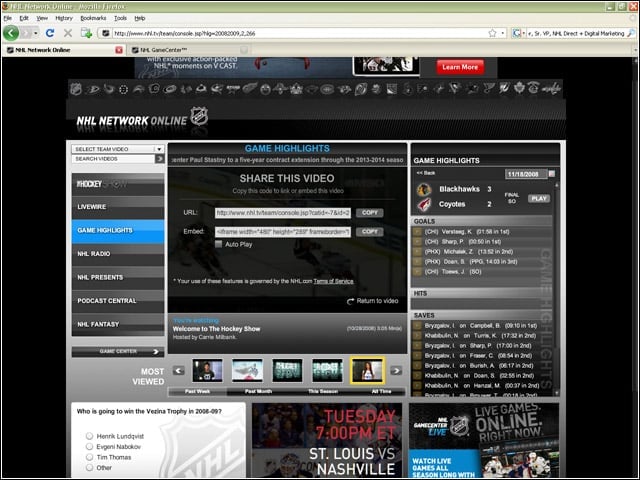The width and height of the screenshot is (640, 480).
Task: Select the Dallas Stars team logo
Action: (x=233, y=89)
